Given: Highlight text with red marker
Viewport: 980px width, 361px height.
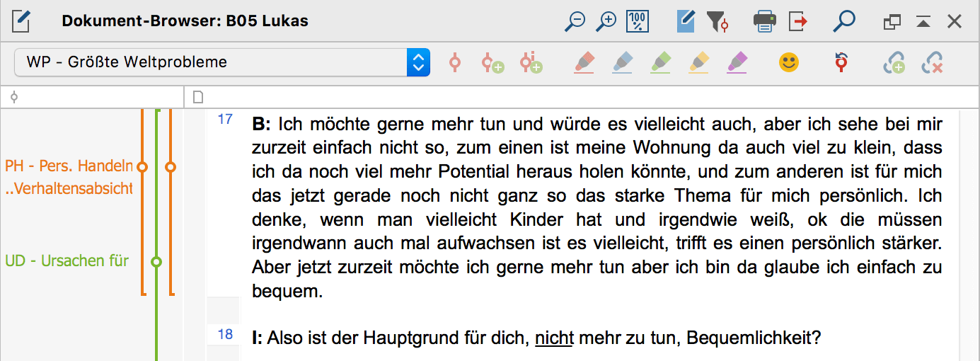Looking at the screenshot, I should (584, 63).
